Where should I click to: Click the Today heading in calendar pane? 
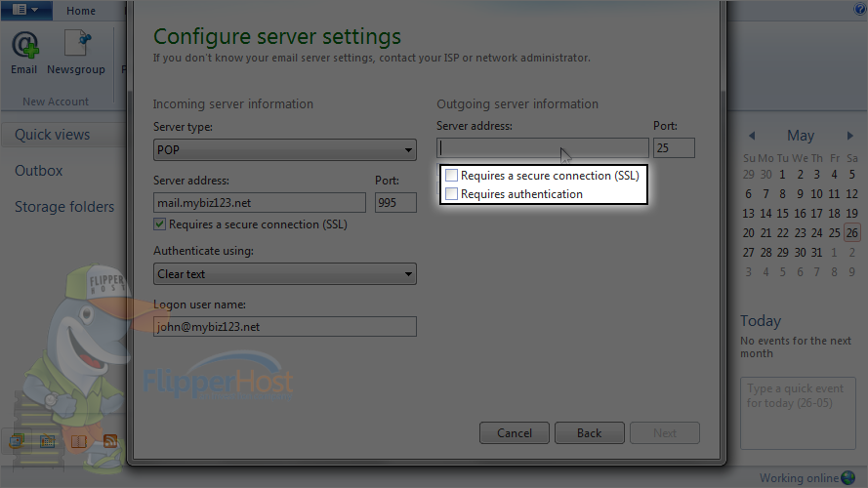point(761,321)
